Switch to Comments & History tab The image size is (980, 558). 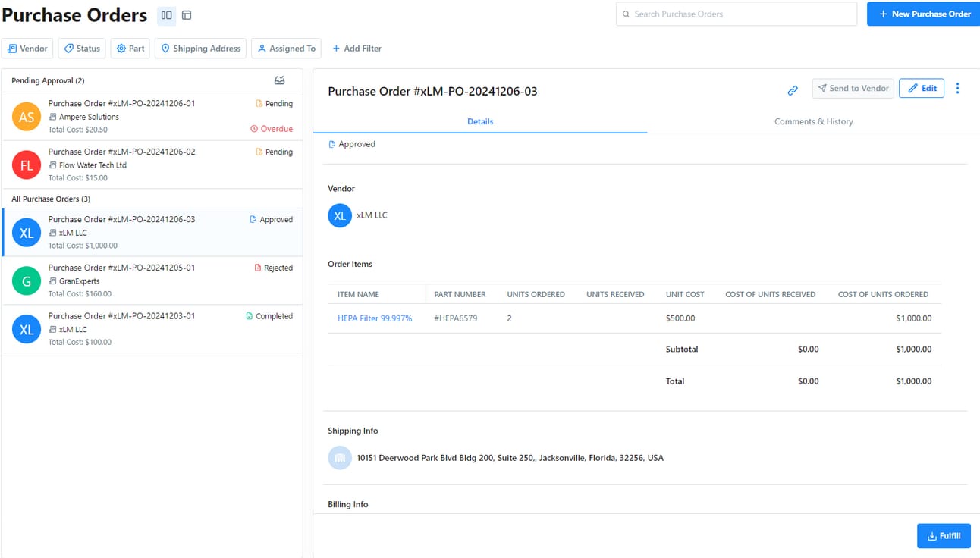pos(813,121)
